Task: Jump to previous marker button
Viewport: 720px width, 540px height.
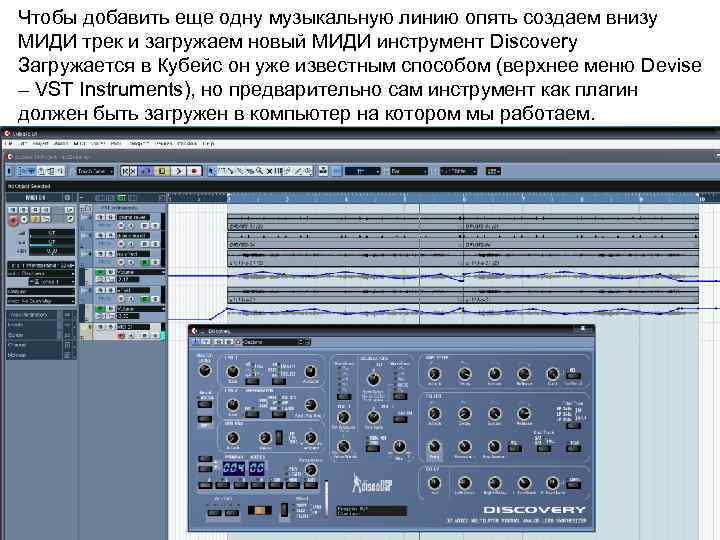Action: [125, 171]
